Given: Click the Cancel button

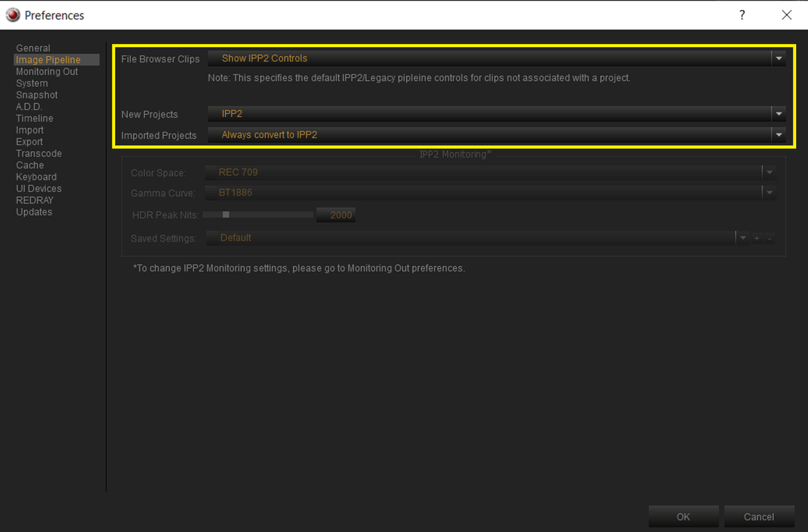Looking at the screenshot, I should point(759,517).
